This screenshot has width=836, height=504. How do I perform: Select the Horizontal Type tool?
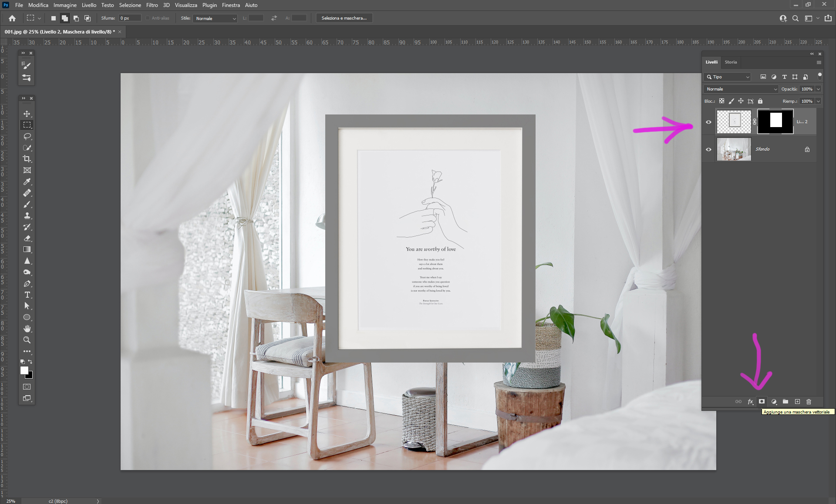[27, 295]
